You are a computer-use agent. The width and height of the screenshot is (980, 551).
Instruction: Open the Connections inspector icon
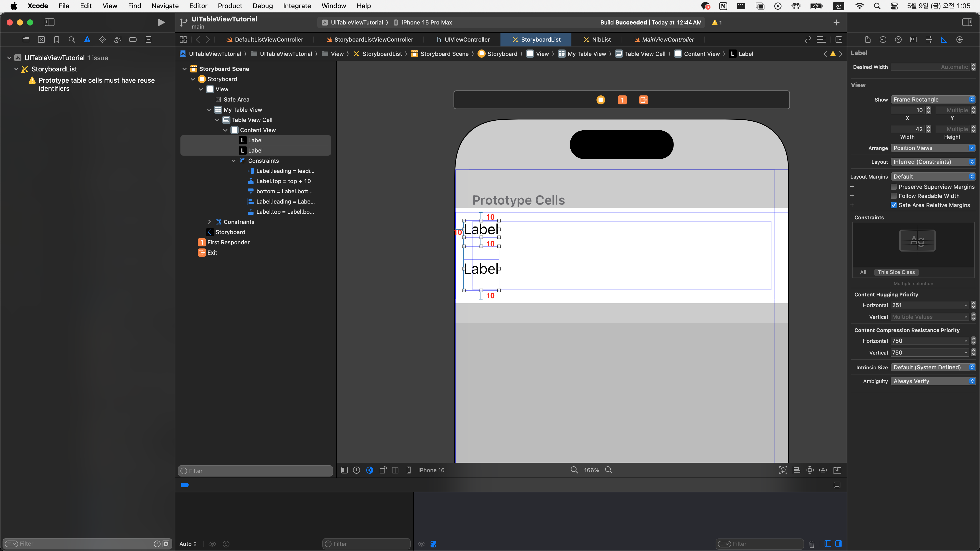coord(960,40)
